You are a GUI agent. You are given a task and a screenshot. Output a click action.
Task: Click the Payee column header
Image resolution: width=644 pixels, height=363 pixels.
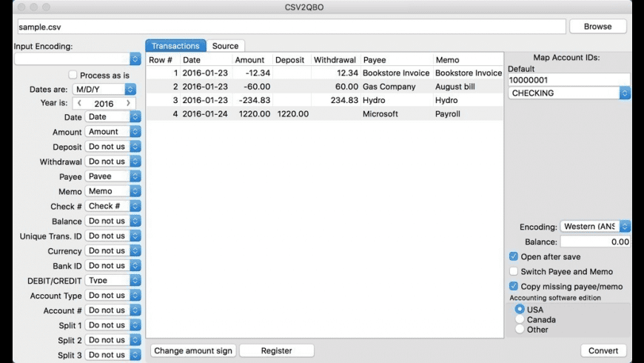(x=397, y=59)
